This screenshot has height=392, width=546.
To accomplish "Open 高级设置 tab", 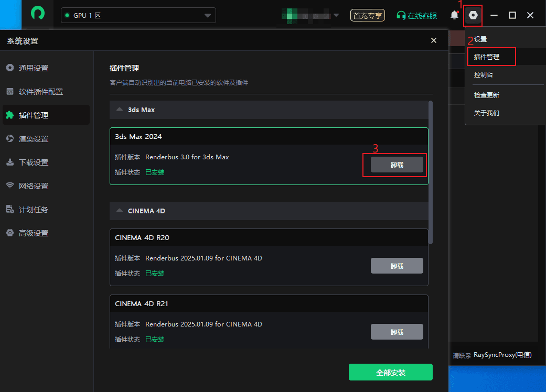I will click(x=46, y=233).
